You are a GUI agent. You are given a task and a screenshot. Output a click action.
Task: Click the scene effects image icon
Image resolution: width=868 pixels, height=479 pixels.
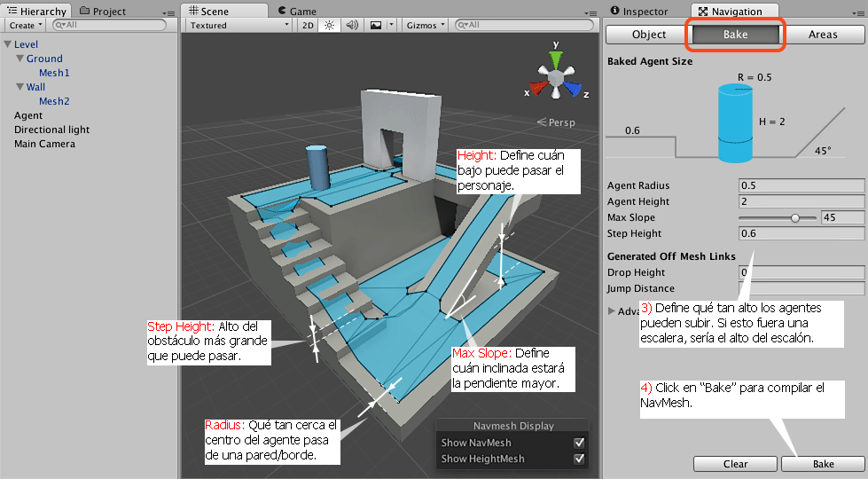point(375,26)
